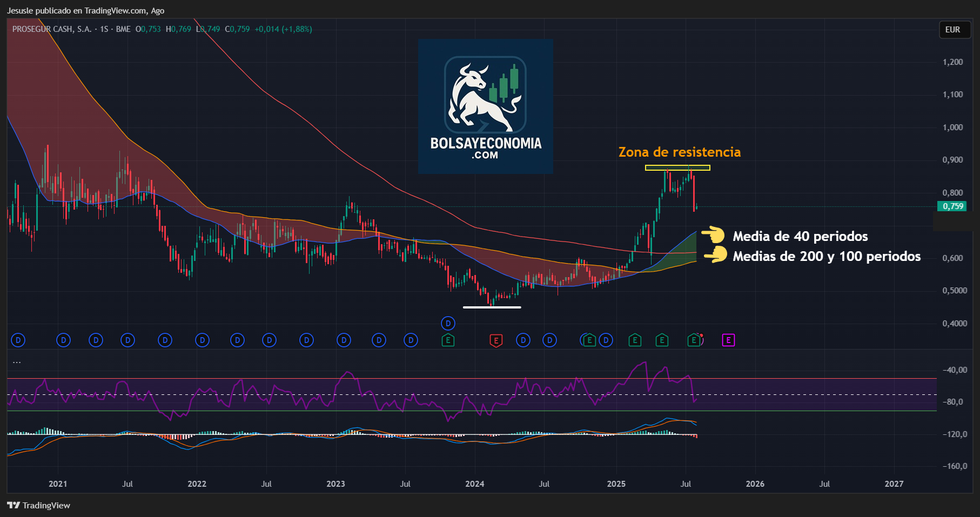Click the latest green E marker with red dot
This screenshot has width=980, height=517.
(x=695, y=340)
